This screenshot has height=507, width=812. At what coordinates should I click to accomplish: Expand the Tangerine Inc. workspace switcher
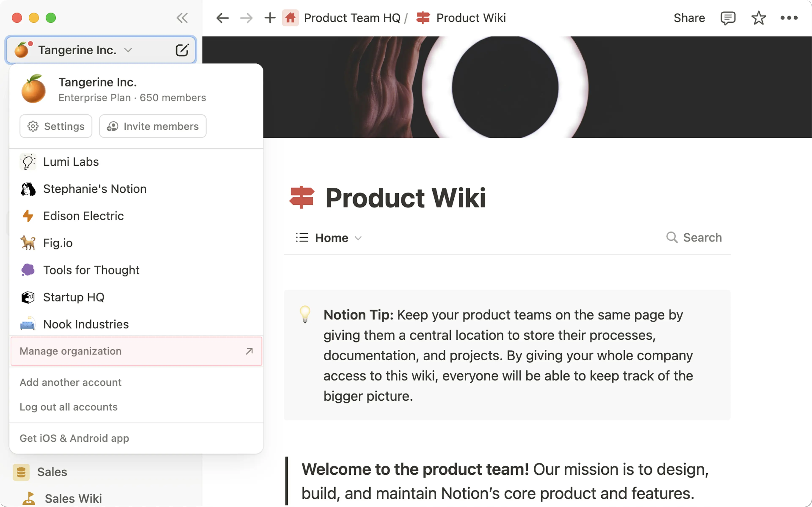click(x=77, y=50)
